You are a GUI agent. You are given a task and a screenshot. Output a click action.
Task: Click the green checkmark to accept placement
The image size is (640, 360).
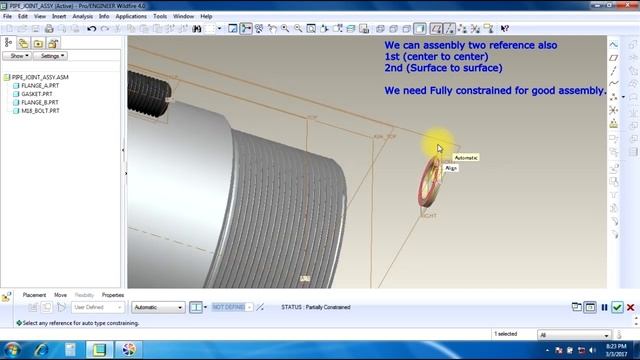[x=617, y=307]
